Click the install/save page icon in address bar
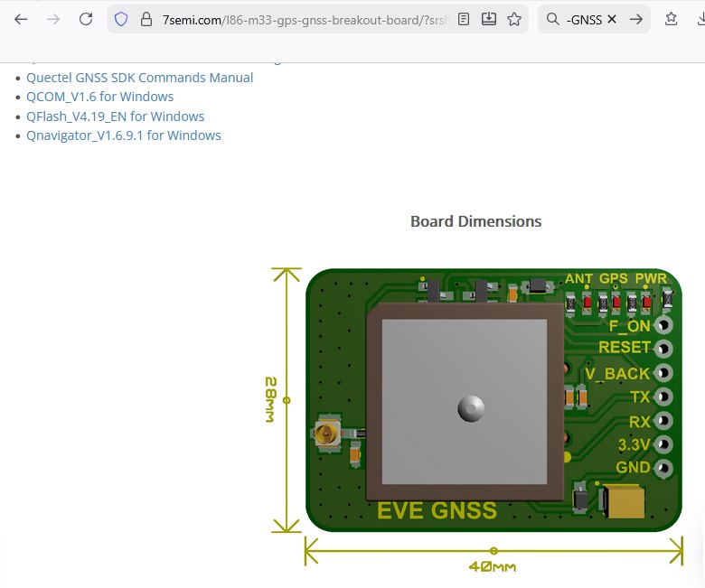Screen dimensions: 705x588 pos(489,19)
